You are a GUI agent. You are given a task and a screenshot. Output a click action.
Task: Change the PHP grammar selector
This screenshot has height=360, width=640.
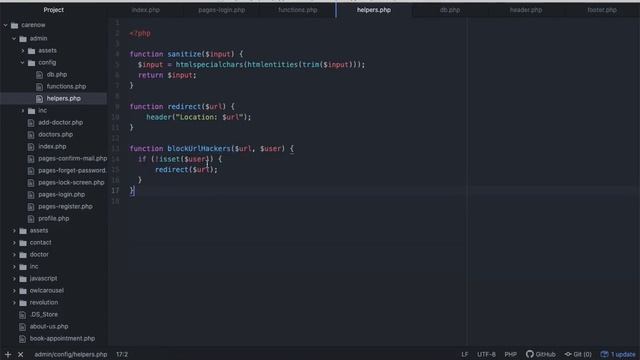point(511,354)
